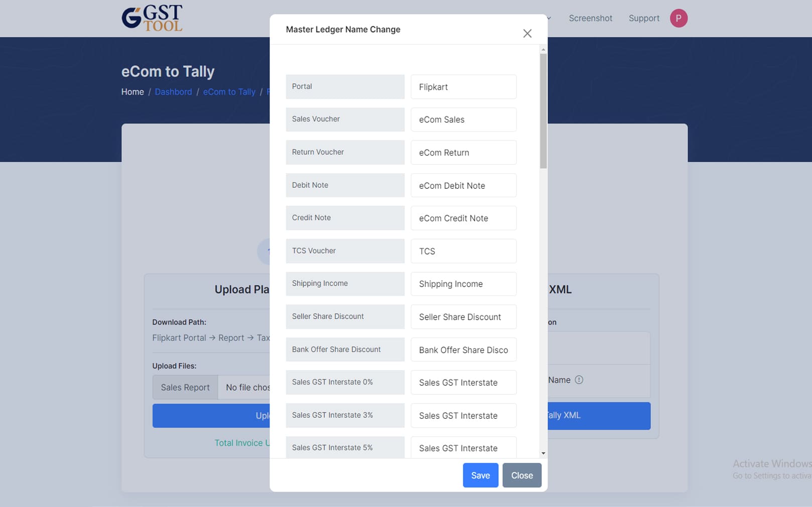812x507 pixels.
Task: Click the Master Ledger Name Change title
Action: coord(343,30)
